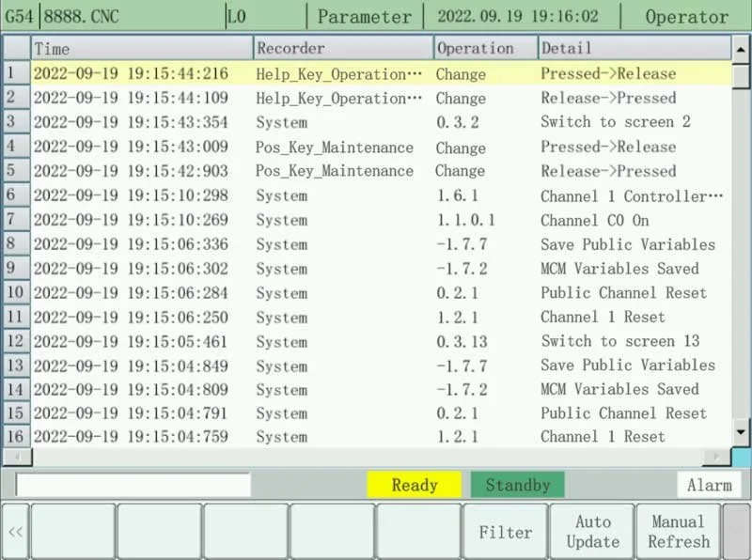
Task: Select the green Standby status lamp
Action: point(518,485)
